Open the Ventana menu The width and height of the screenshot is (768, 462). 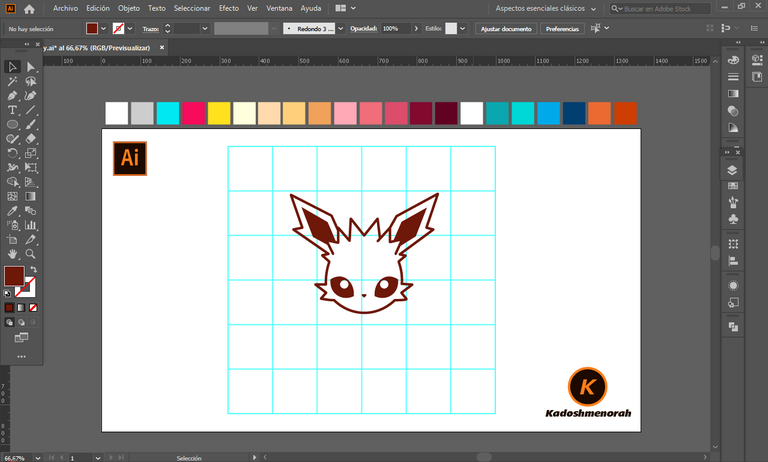[x=279, y=8]
